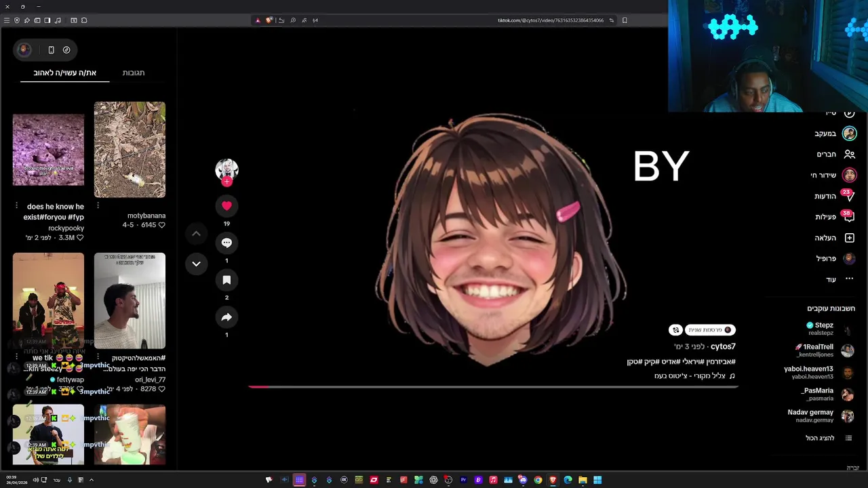Image resolution: width=868 pixels, height=488 pixels.
Task: Like the video with the heart icon
Action: [x=226, y=205]
